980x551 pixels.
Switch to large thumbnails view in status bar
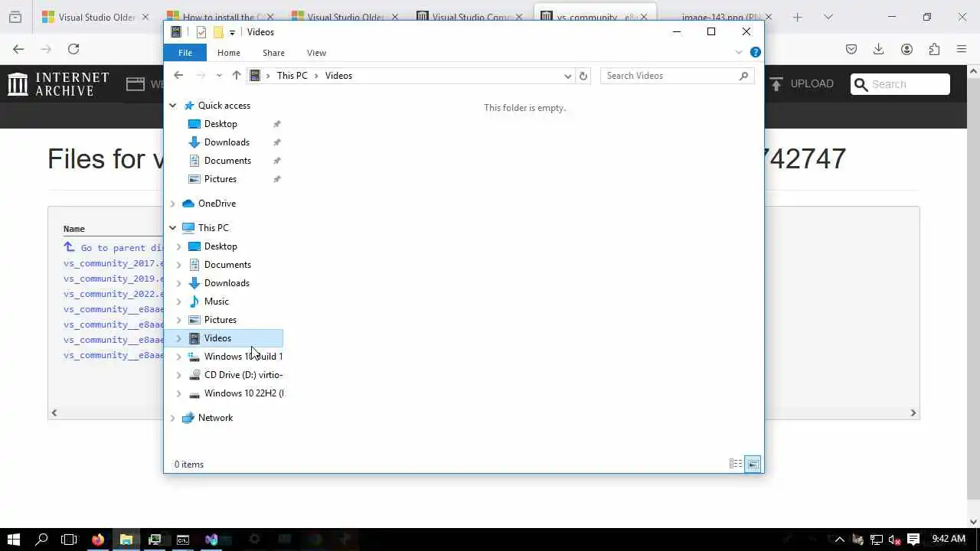click(x=753, y=464)
